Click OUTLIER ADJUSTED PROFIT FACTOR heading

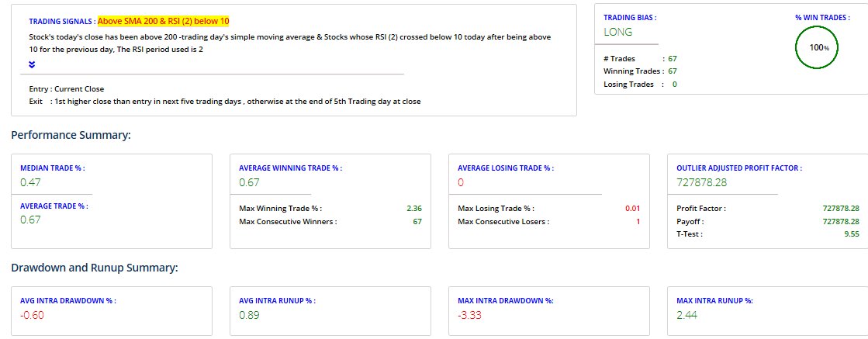[x=739, y=168]
